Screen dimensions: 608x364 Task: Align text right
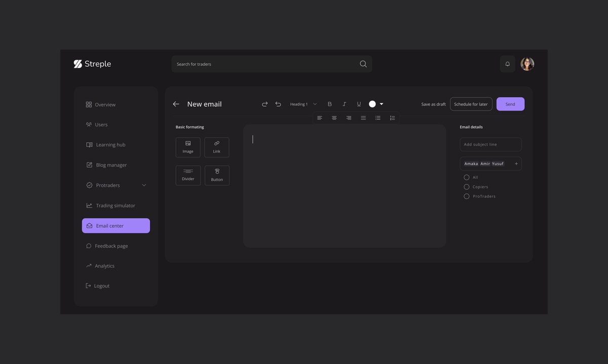point(349,117)
